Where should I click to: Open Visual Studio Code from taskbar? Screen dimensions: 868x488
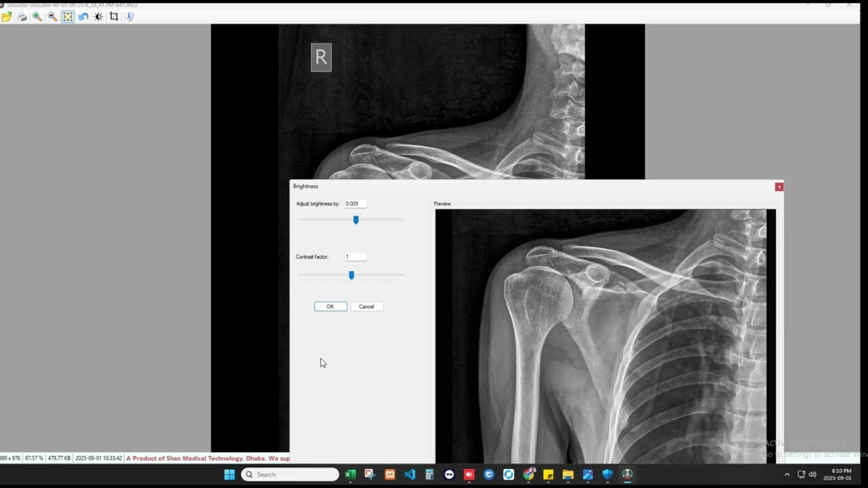[x=410, y=474]
